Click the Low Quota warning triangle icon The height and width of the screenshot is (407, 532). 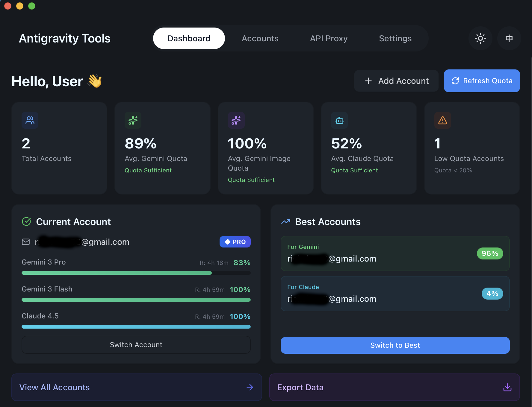click(x=442, y=120)
